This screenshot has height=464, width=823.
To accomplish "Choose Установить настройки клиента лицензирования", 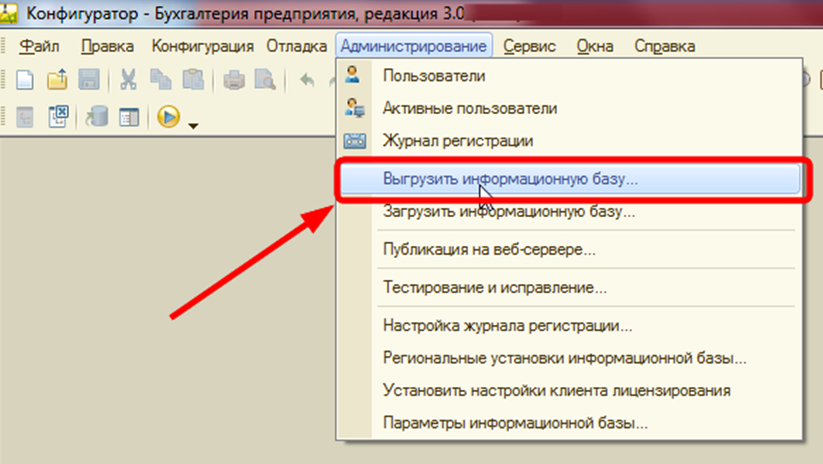I will click(x=569, y=391).
